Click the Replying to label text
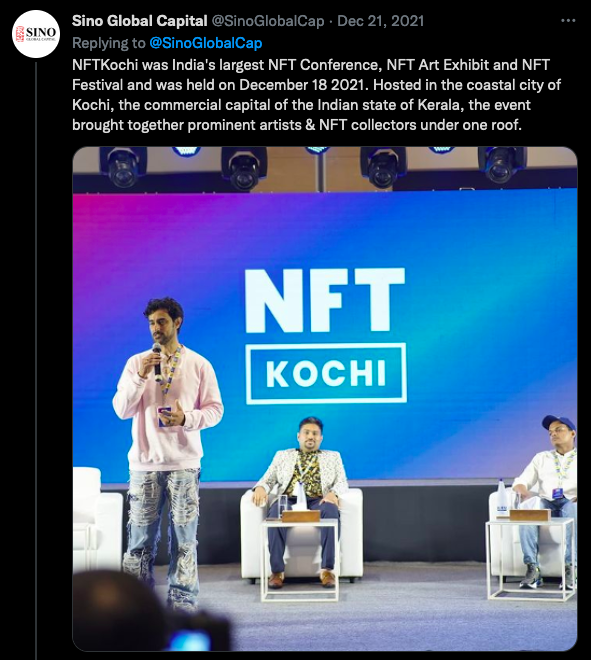Image resolution: width=591 pixels, height=660 pixels. point(109,43)
